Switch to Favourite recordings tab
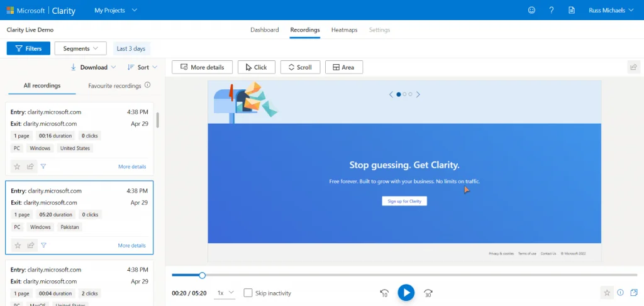The image size is (644, 306). point(114,85)
